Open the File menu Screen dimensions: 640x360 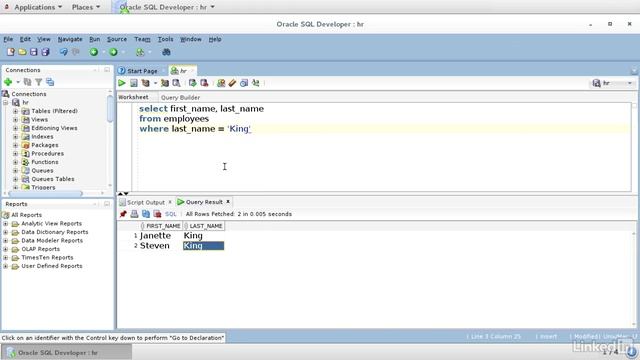8,39
